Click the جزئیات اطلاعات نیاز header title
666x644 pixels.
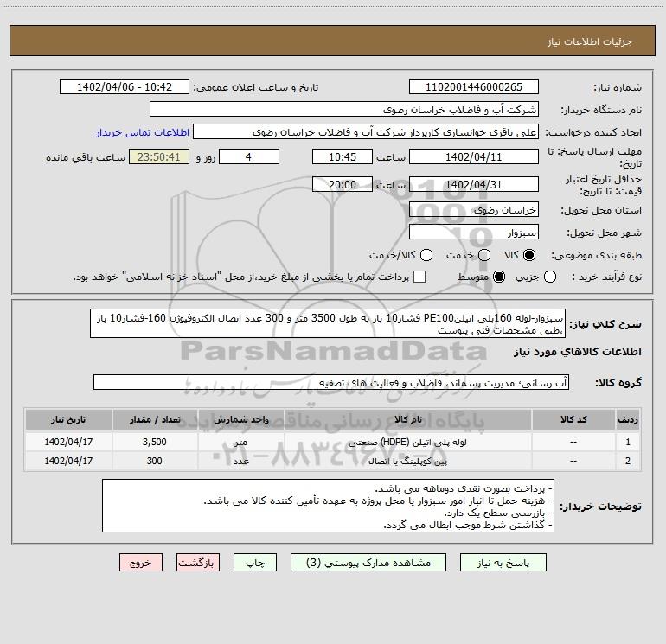click(589, 41)
